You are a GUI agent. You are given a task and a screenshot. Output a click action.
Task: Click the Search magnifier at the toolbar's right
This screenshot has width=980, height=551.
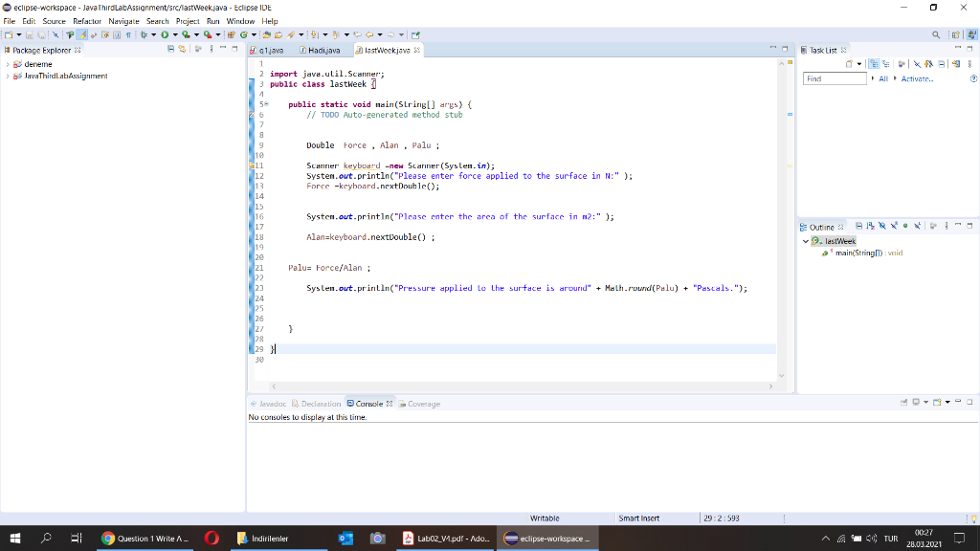point(936,35)
